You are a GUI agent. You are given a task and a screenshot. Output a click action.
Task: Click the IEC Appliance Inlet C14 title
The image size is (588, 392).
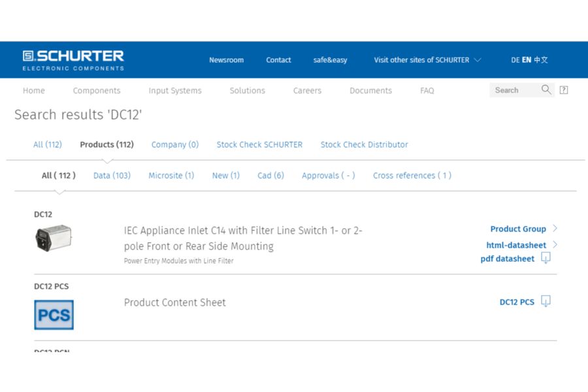(x=243, y=238)
